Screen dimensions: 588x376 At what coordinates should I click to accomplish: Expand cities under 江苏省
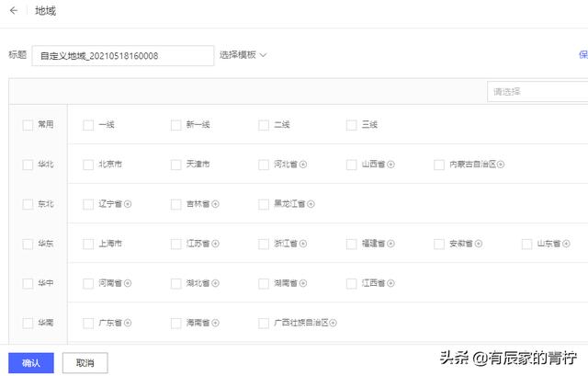point(215,244)
